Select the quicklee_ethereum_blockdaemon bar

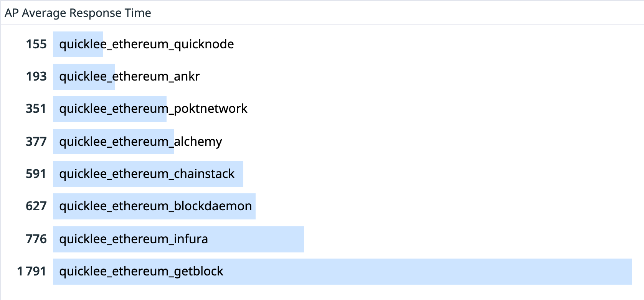pyautogui.click(x=154, y=206)
